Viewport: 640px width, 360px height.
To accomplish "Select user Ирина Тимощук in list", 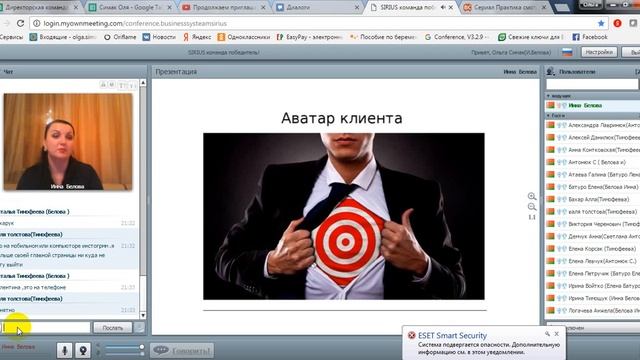I will pyautogui.click(x=593, y=298).
